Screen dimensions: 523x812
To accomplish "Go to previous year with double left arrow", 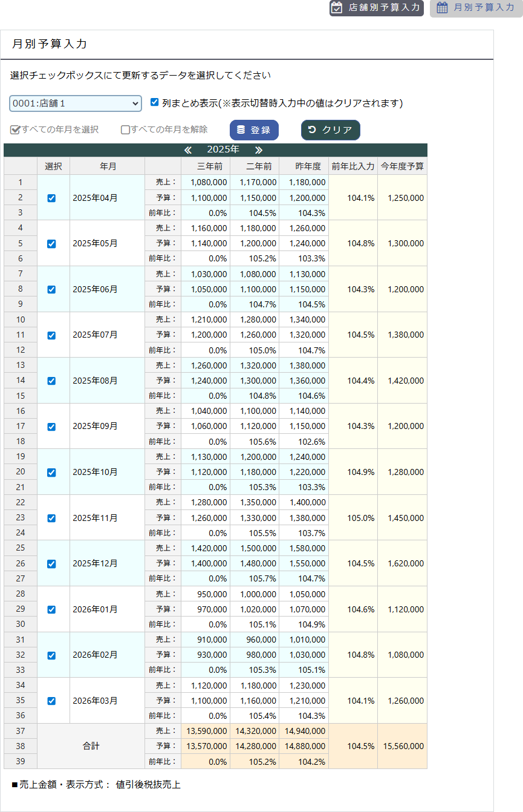I will click(188, 149).
